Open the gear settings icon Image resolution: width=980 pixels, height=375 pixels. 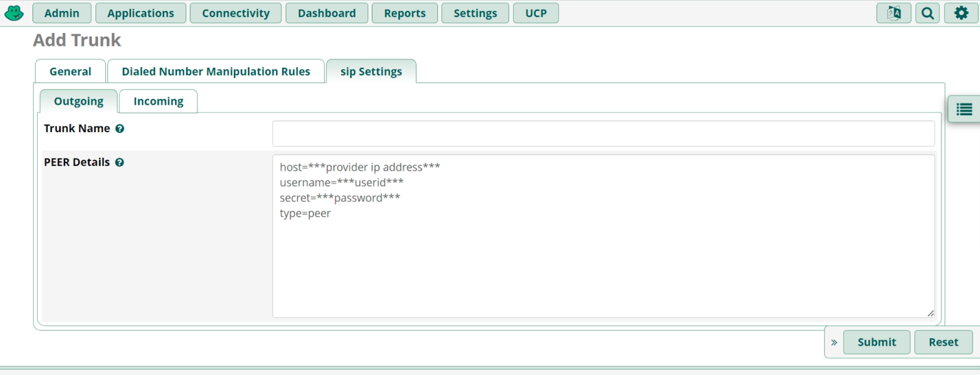coord(961,13)
